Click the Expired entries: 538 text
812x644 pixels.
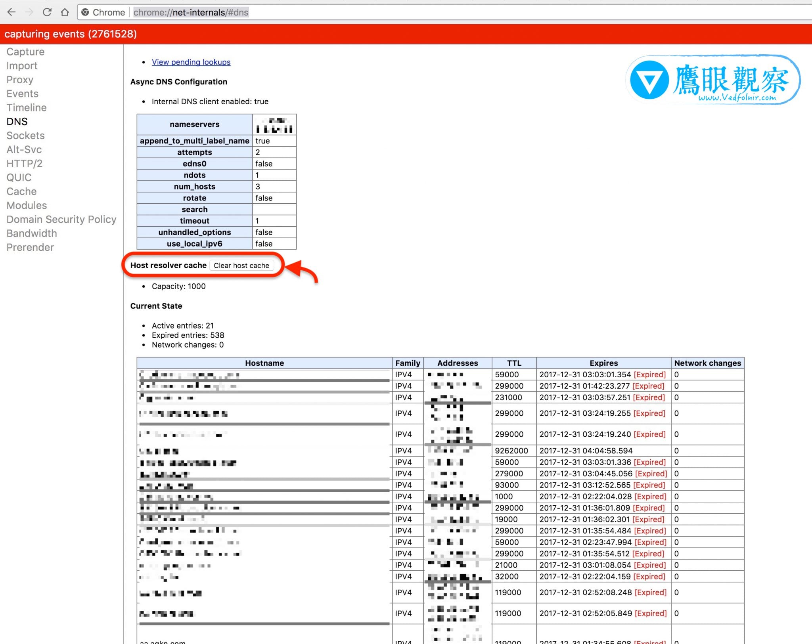188,335
